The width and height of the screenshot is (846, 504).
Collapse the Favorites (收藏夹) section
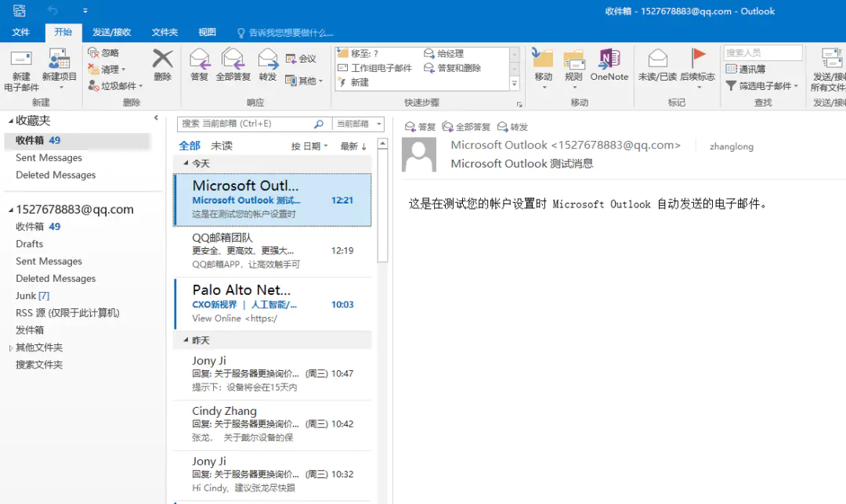coord(10,121)
